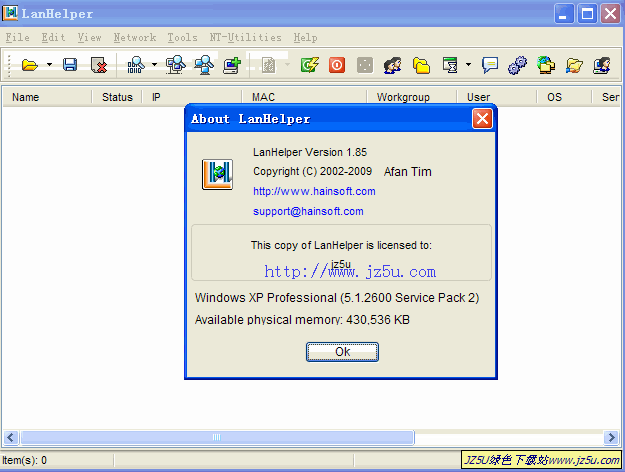625x472 pixels.
Task: Click the speech bubble send message icon
Action: coord(490,65)
